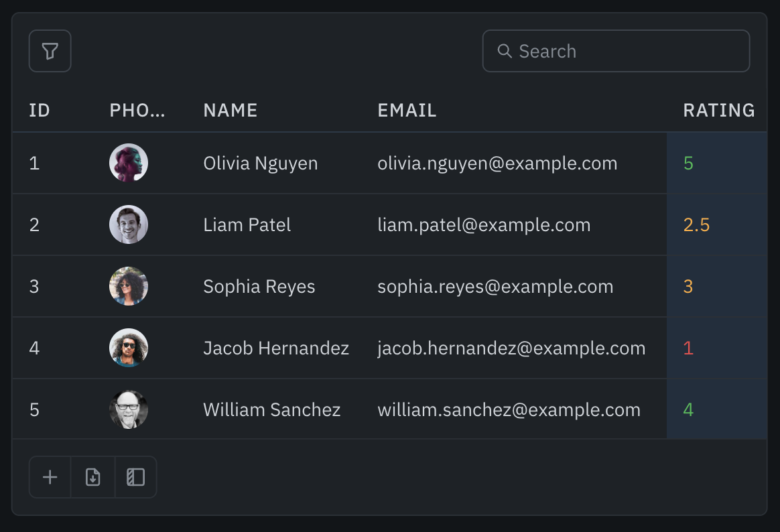This screenshot has height=532, width=780.
Task: Click the RATING column header
Action: [718, 111]
